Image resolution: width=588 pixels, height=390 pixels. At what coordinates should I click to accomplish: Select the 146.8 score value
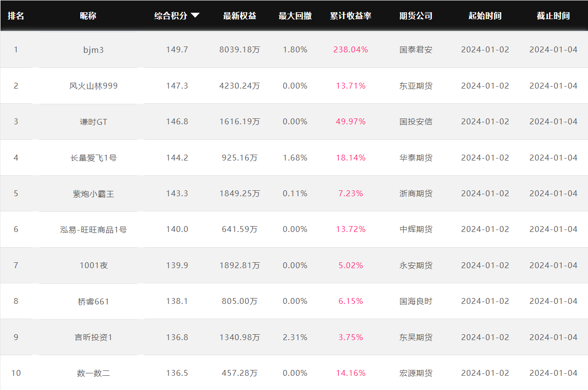[x=177, y=121]
